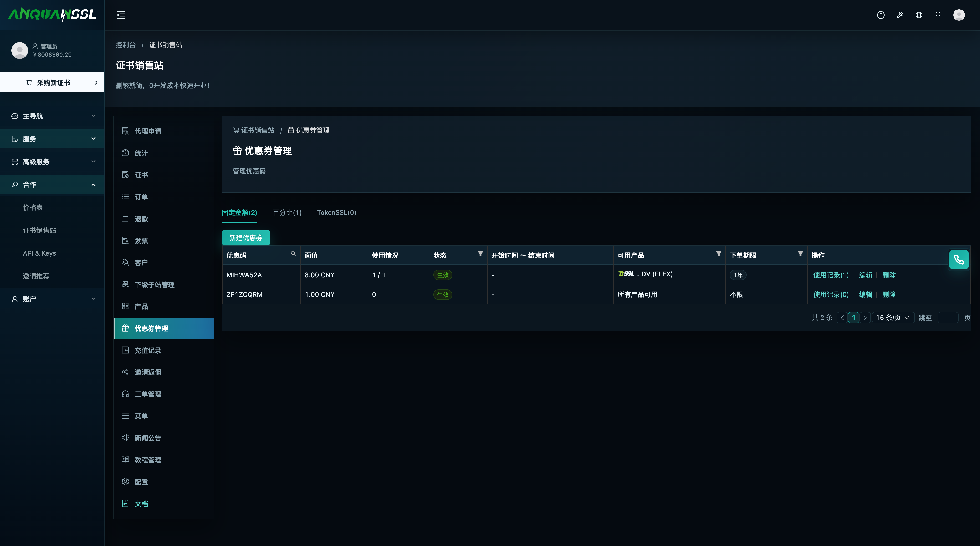
Task: Open 客户 menu item
Action: pos(163,263)
